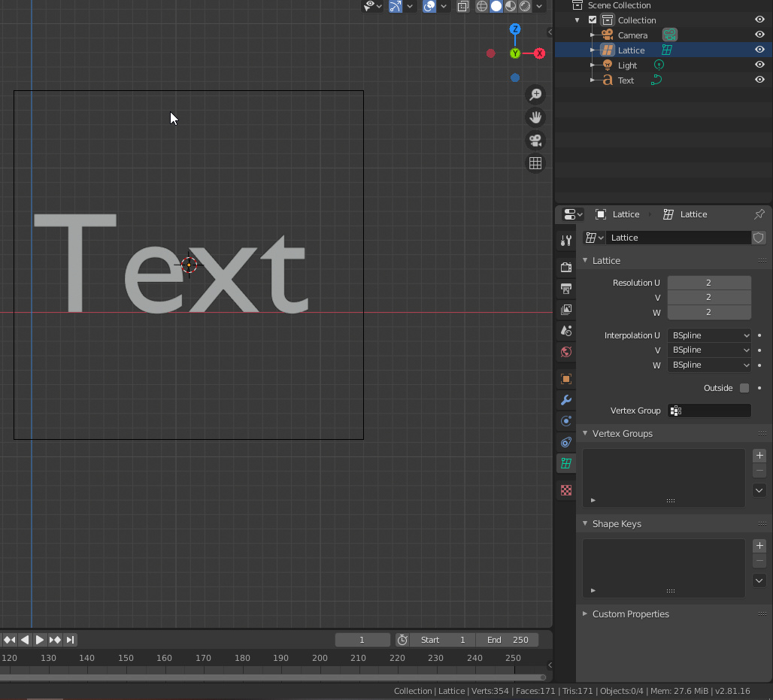Open the Lattice Object Data tab
The height and width of the screenshot is (700, 773).
point(566,463)
